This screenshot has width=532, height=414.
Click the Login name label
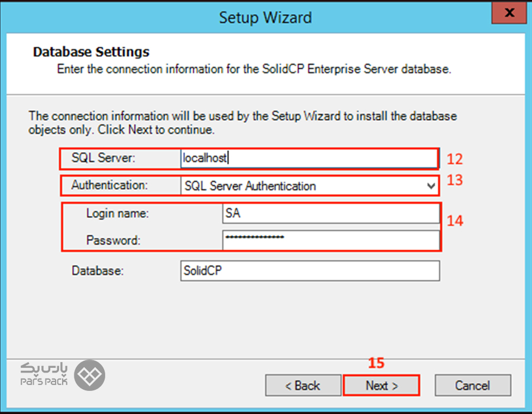point(117,214)
